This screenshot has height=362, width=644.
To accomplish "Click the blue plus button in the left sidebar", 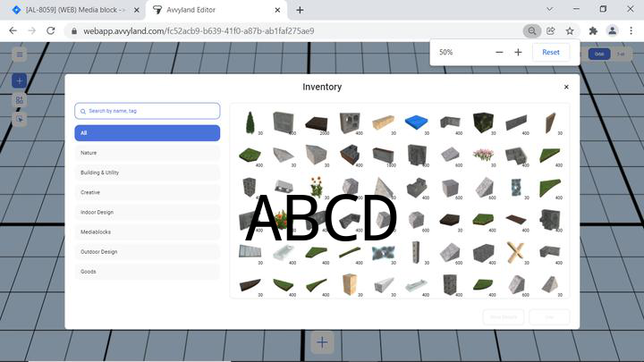I will pos(20,80).
